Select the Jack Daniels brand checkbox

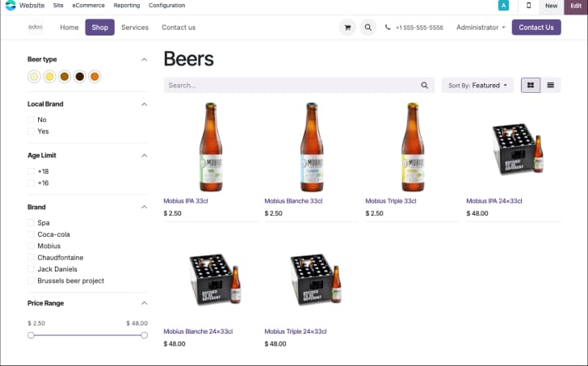[x=31, y=269]
